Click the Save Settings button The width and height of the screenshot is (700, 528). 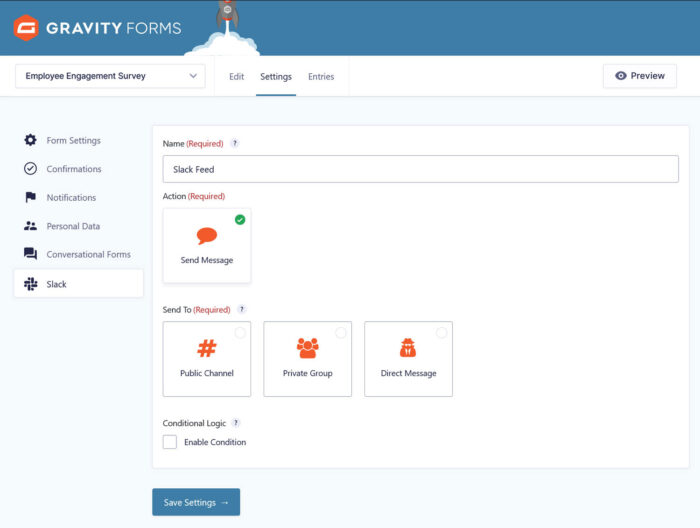pyautogui.click(x=196, y=502)
